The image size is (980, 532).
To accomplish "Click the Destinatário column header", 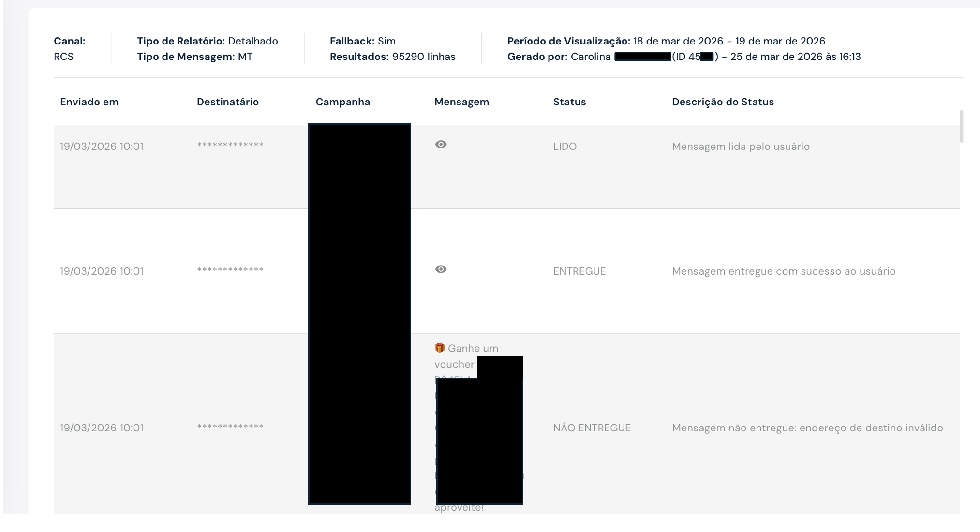I will [x=227, y=102].
